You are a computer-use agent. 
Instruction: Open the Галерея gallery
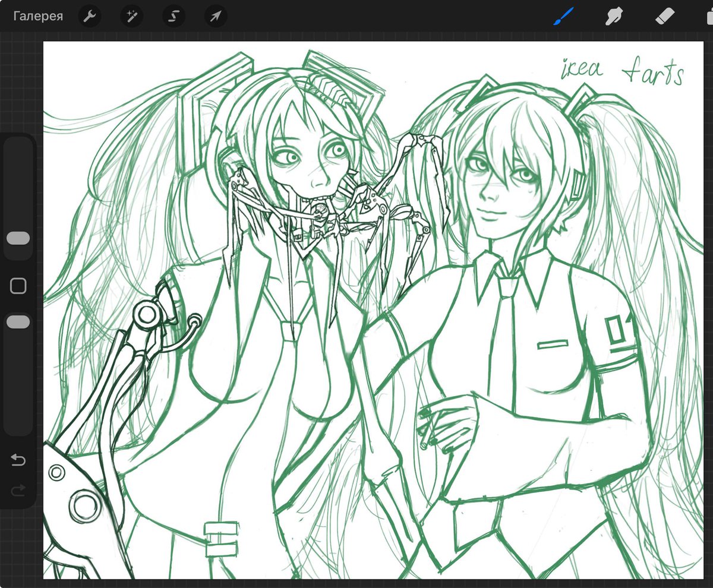(x=38, y=16)
